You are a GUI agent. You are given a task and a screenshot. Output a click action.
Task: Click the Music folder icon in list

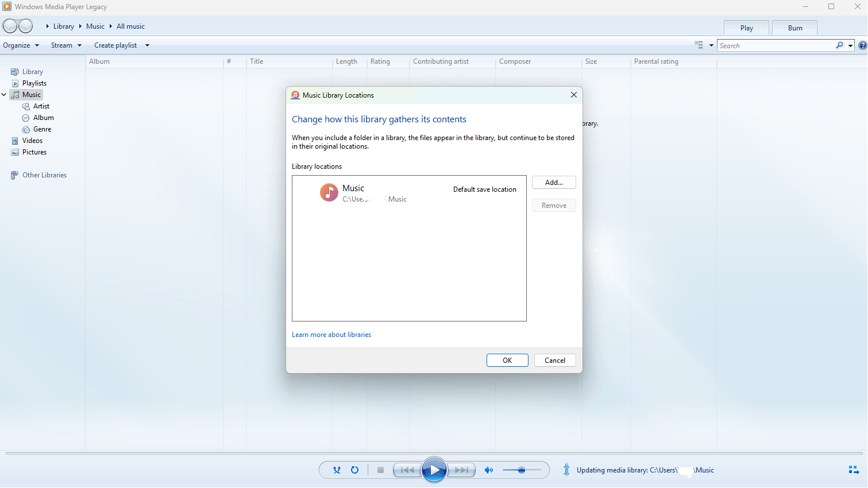coord(329,192)
